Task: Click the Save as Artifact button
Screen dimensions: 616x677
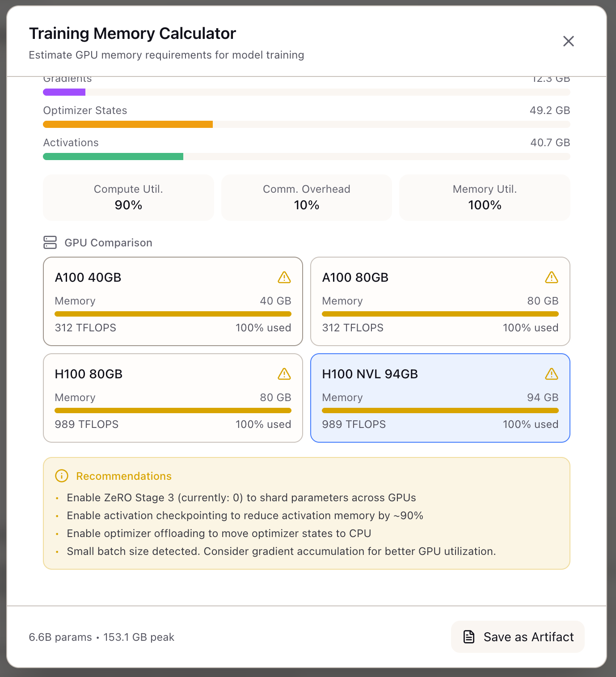Action: point(518,637)
